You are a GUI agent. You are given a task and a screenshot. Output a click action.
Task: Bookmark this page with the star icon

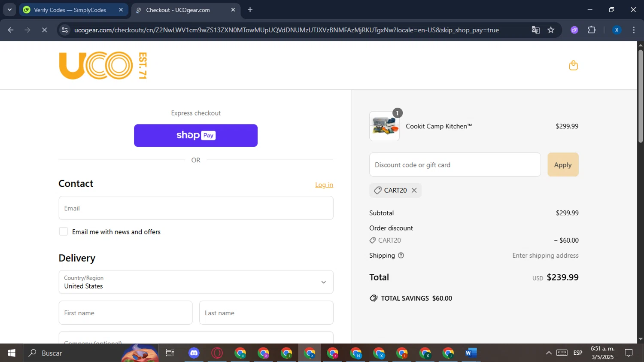(x=551, y=30)
